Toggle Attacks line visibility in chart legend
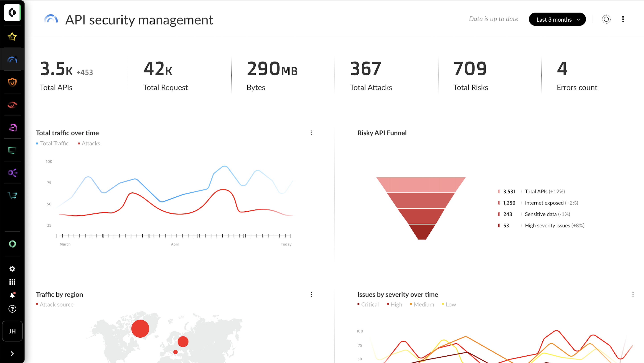 tap(88, 143)
